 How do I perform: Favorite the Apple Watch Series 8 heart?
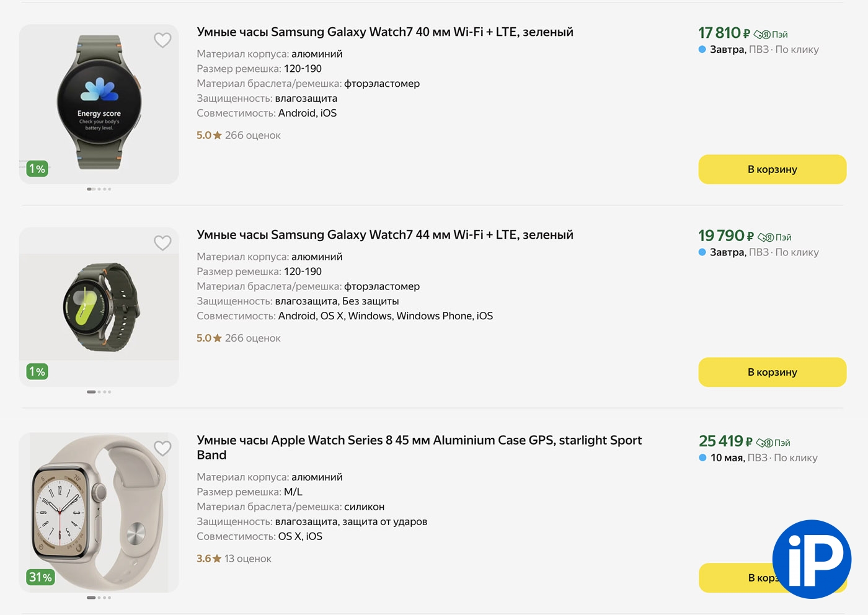click(162, 448)
